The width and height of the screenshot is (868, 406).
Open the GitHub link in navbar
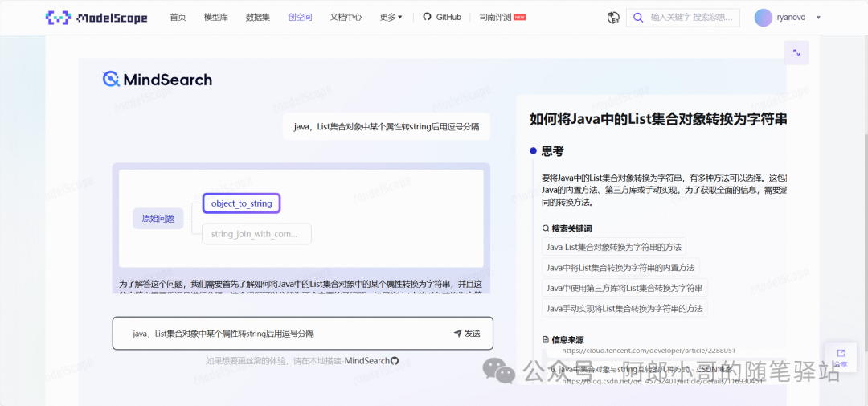click(442, 17)
